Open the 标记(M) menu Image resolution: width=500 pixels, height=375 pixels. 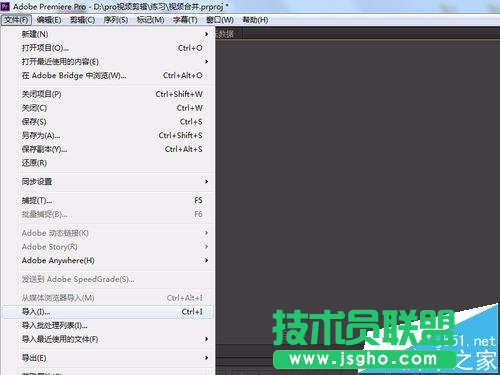(150, 20)
